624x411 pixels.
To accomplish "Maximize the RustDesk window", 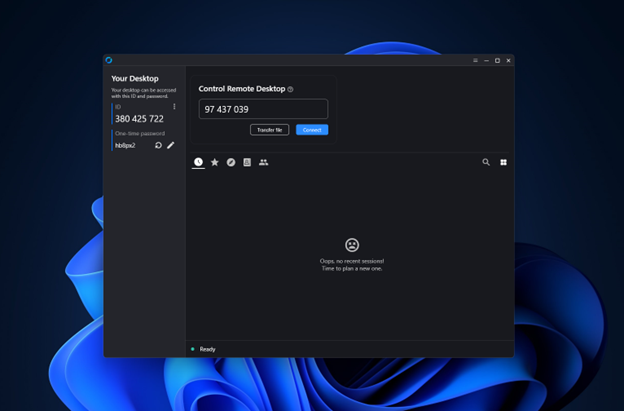I will coord(497,61).
